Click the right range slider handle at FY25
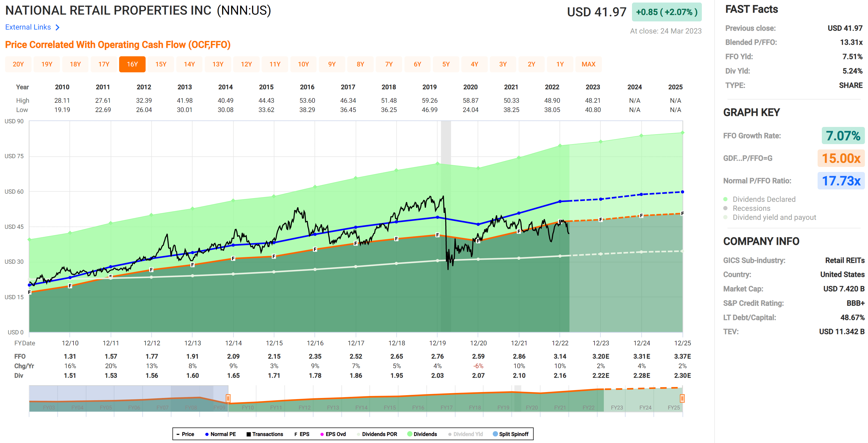The image size is (868, 443). tap(682, 399)
